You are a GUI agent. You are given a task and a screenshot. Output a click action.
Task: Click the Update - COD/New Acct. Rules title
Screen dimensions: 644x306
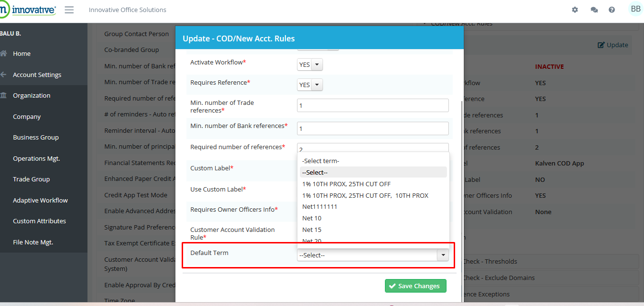click(239, 38)
